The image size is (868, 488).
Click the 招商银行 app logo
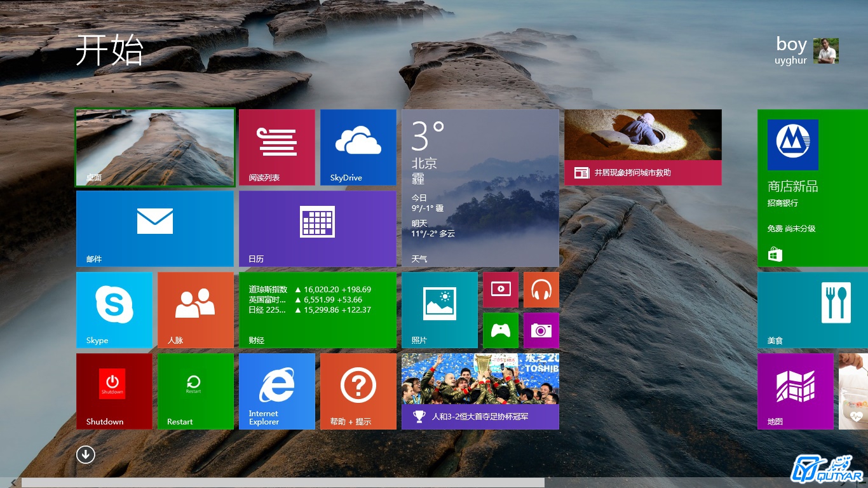[x=793, y=145]
